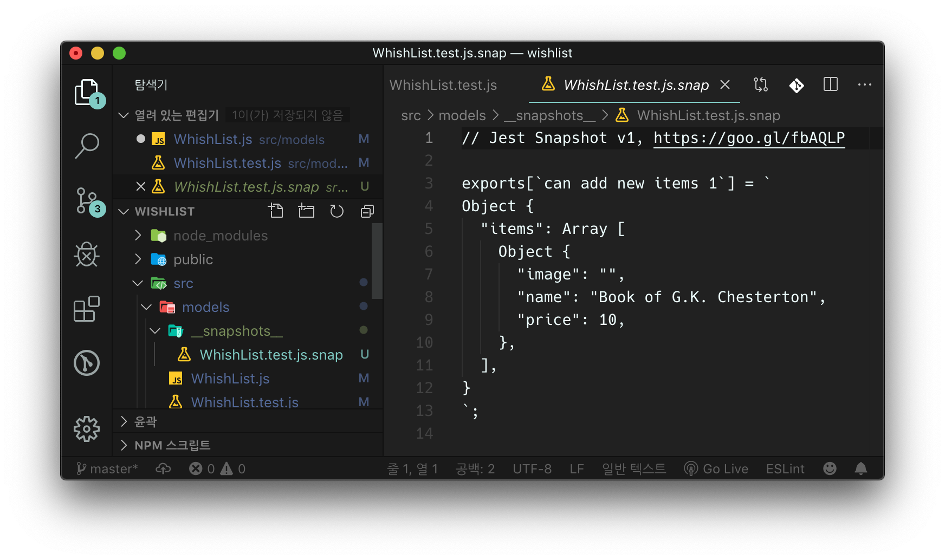Expand the node_modules folder
The image size is (945, 560).
click(x=138, y=235)
